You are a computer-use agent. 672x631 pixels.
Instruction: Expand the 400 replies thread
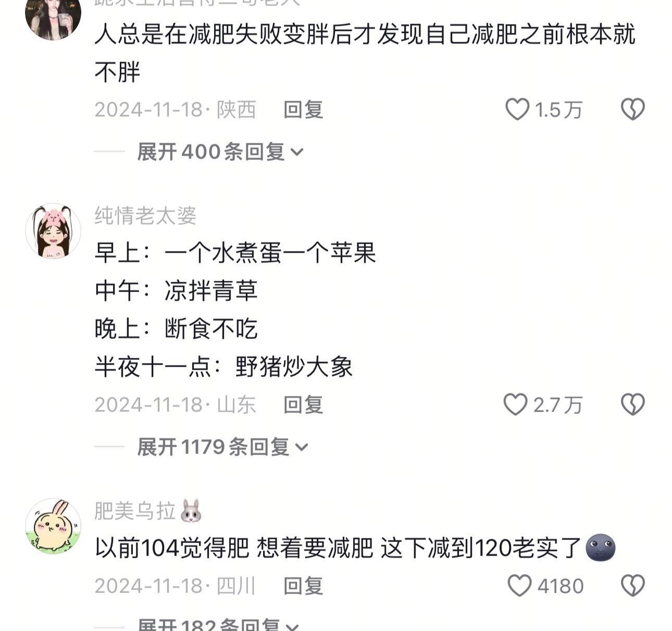pos(220,152)
